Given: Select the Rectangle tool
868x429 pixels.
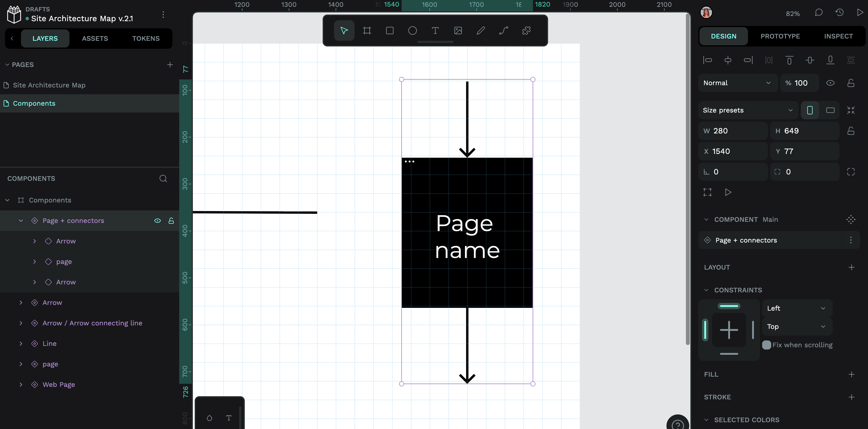Looking at the screenshot, I should pyautogui.click(x=390, y=31).
